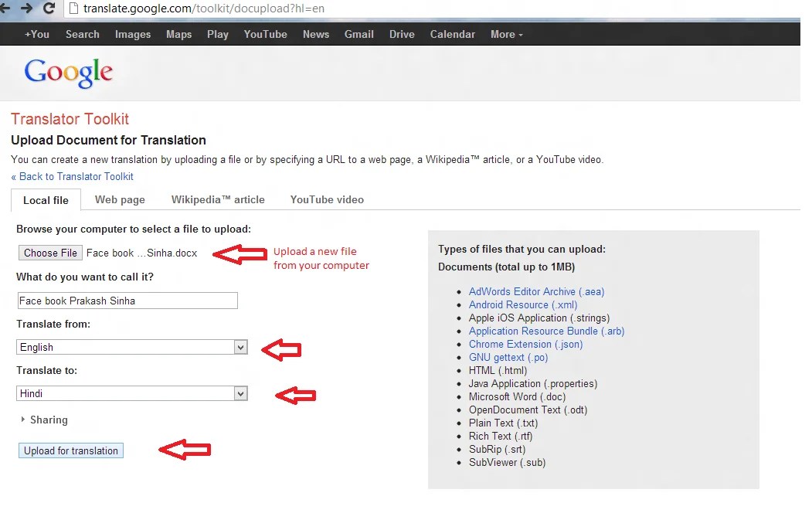812x520 pixels.
Task: Reload the page with the refresh icon
Action: click(48, 10)
